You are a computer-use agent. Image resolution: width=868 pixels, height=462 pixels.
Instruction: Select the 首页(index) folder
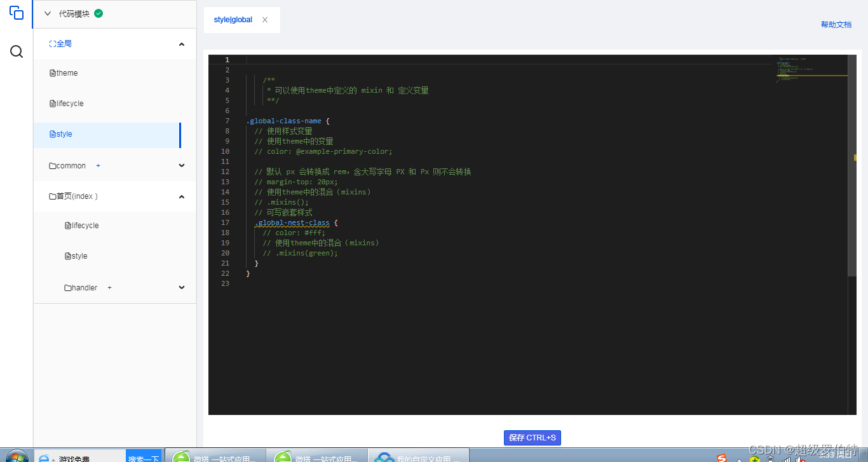click(74, 196)
